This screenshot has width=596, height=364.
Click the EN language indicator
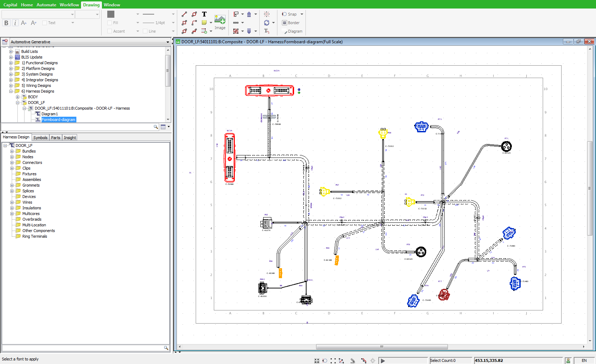click(584, 360)
